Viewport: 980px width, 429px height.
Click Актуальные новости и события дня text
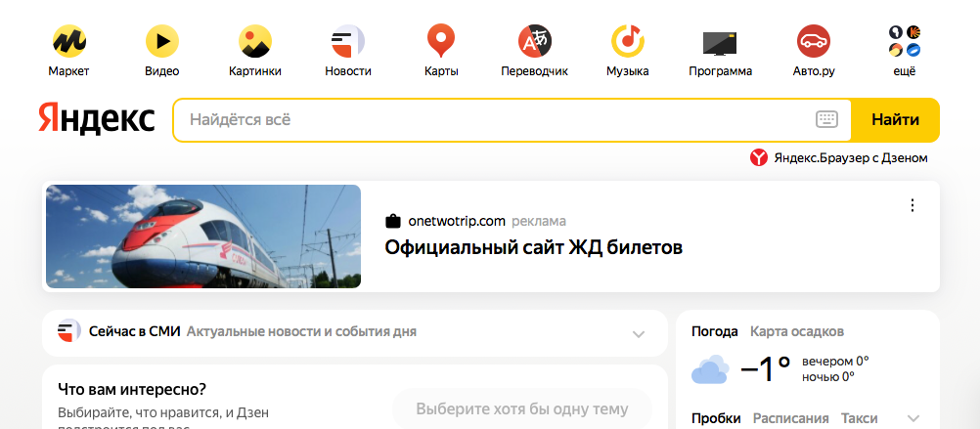[301, 331]
